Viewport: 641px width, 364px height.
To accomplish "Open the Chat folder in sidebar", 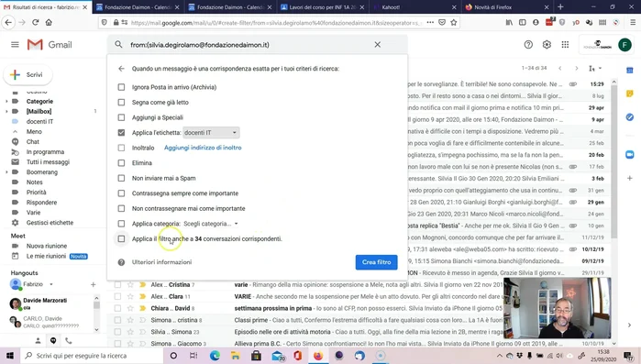I will [33, 142].
